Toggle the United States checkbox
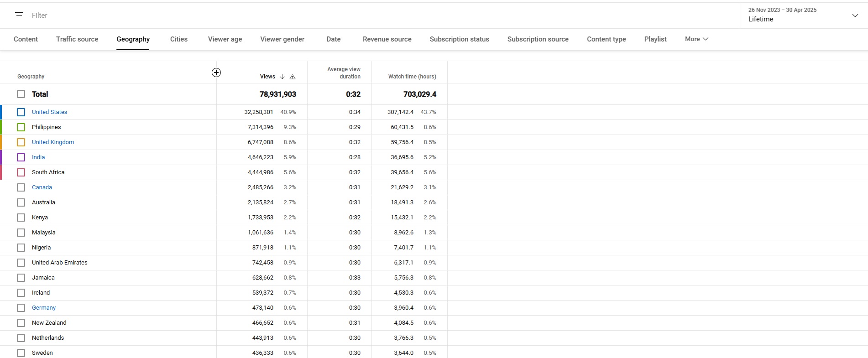 click(x=21, y=112)
